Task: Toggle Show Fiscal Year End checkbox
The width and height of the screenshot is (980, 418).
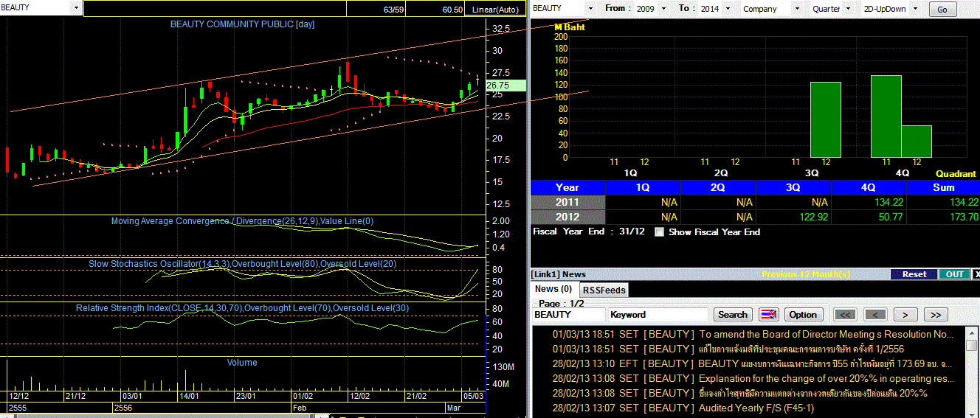Action: click(660, 231)
